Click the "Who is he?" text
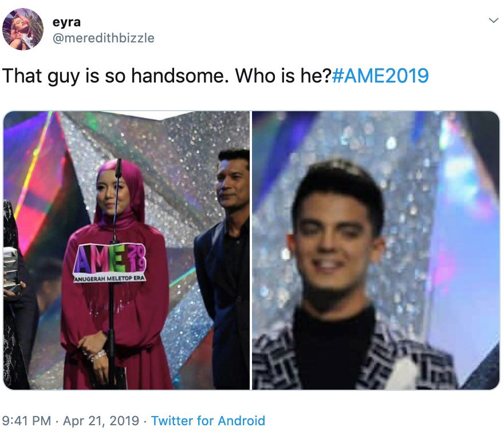This screenshot has width=504, height=439. [x=283, y=76]
